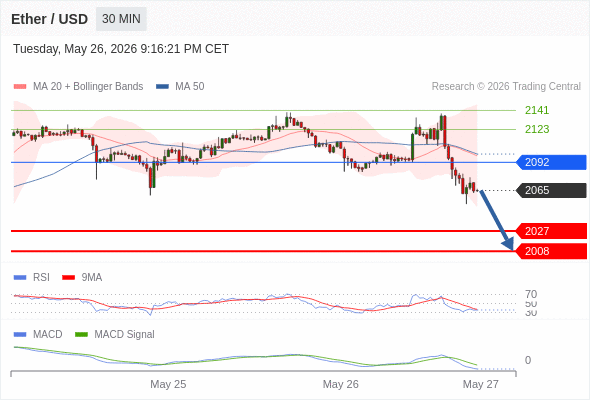Click the red 2027 support price tag
This screenshot has width=590, height=400.
click(x=551, y=231)
